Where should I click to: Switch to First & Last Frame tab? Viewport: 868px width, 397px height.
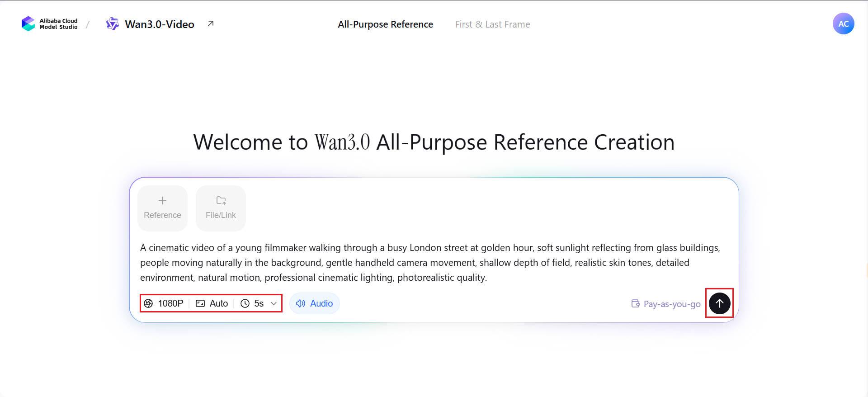[x=492, y=24]
